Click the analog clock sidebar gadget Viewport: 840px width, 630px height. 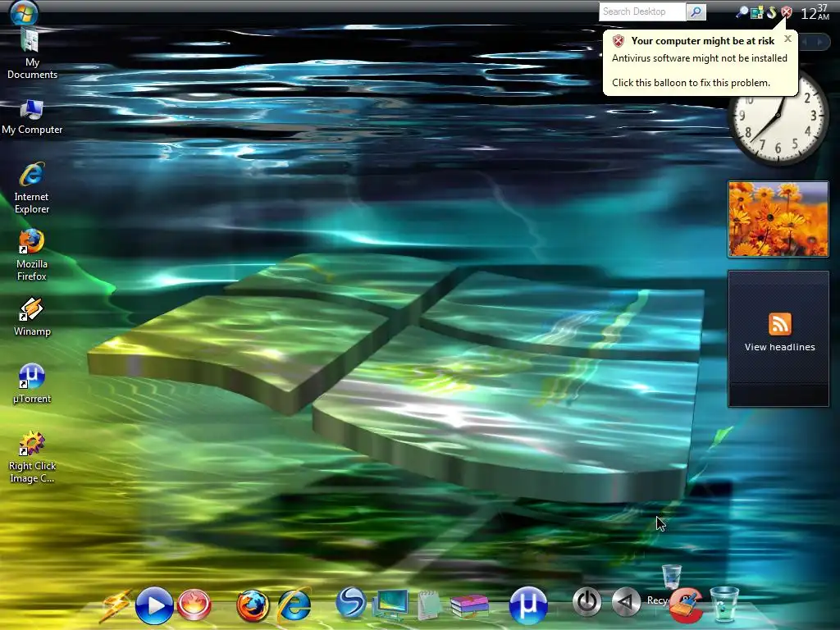tap(778, 118)
